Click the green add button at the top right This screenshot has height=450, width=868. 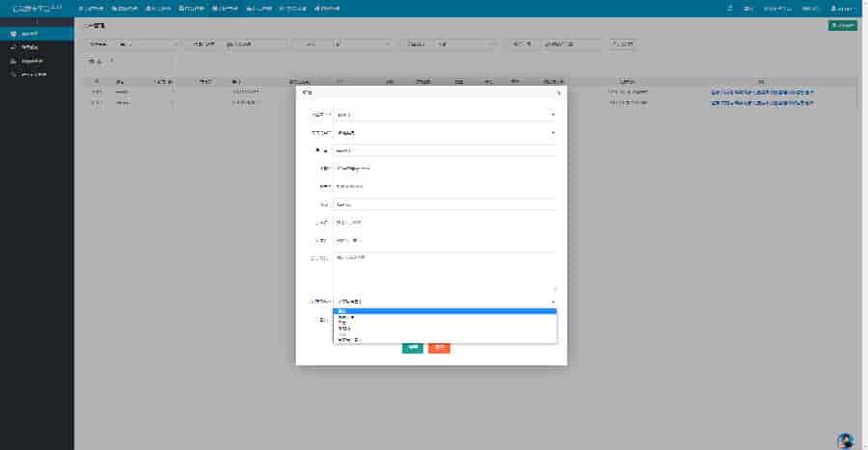(x=843, y=26)
